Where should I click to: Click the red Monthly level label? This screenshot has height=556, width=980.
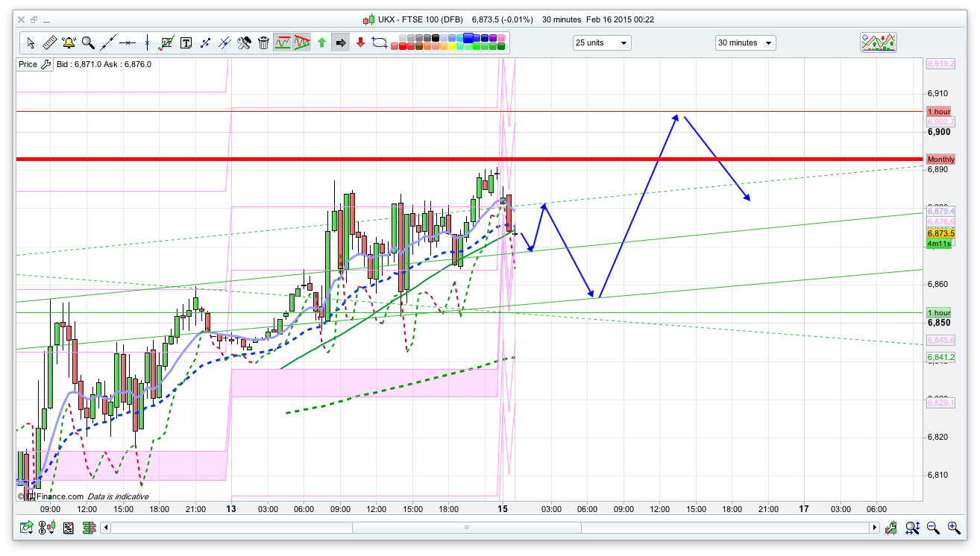pyautogui.click(x=940, y=159)
